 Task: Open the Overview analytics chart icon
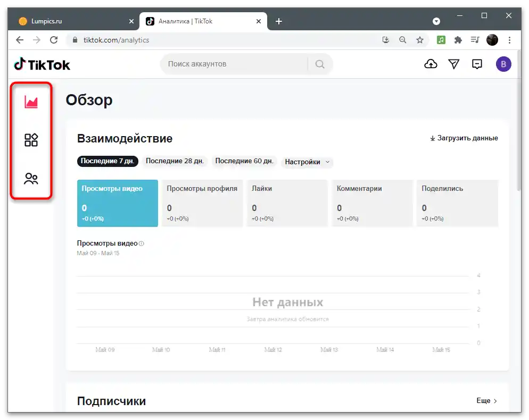[x=31, y=102]
